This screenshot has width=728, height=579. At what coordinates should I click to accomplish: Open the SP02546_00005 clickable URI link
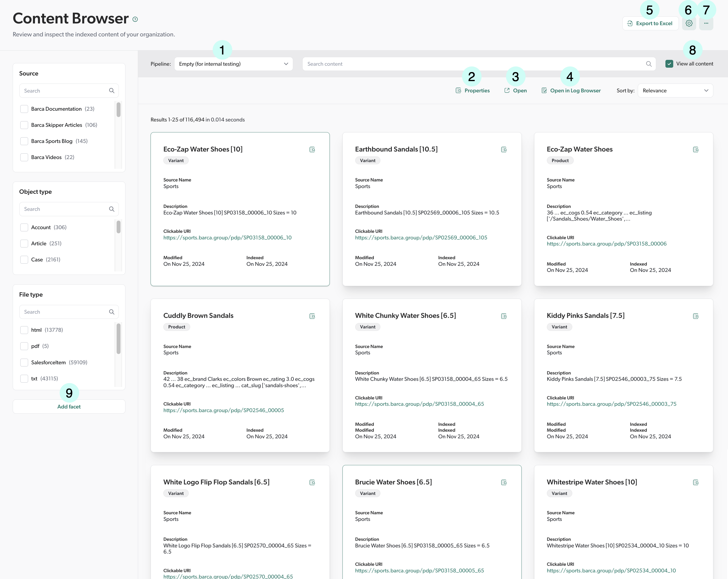click(223, 410)
